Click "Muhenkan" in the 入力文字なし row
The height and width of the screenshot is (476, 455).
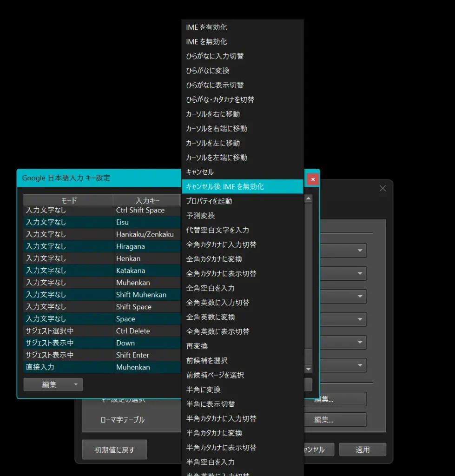pos(147,283)
